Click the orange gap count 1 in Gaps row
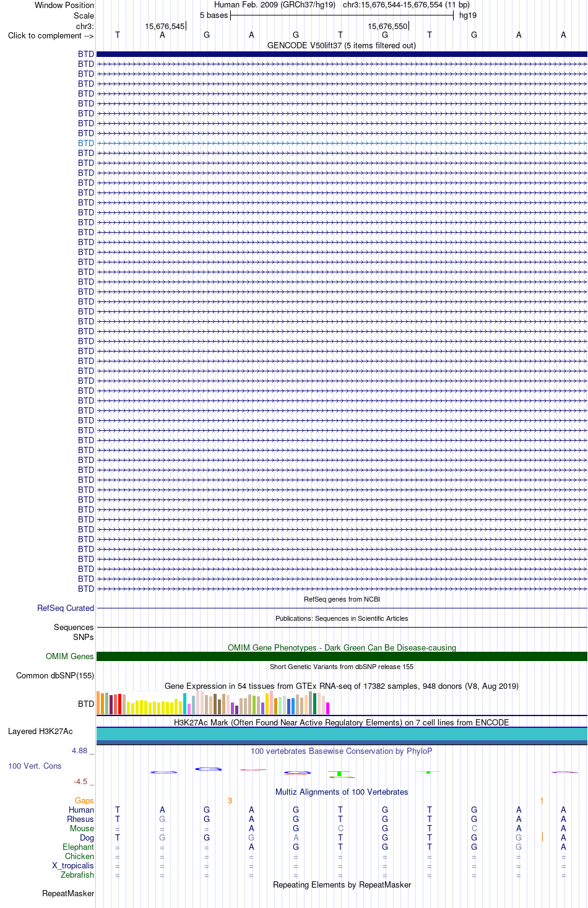Screen dimensions: 588x908 tap(542, 800)
